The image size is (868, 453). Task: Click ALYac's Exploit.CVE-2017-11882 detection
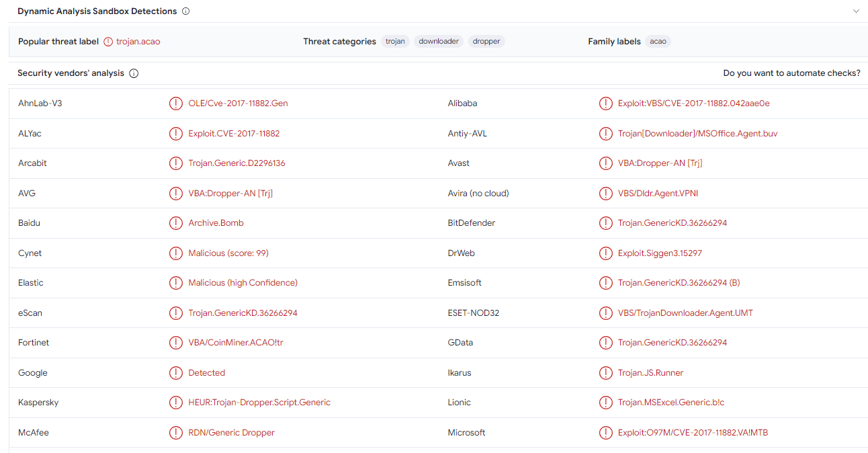(x=234, y=134)
